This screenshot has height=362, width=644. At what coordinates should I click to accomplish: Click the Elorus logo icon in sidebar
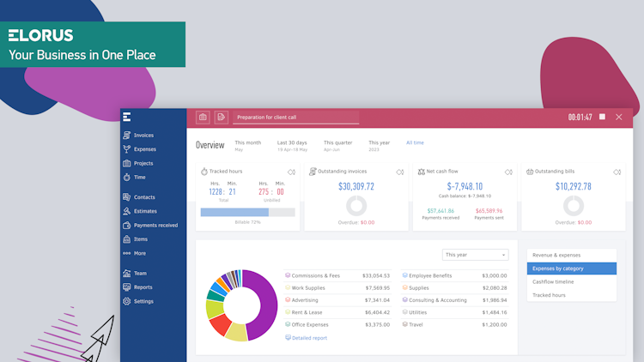pos(127,117)
